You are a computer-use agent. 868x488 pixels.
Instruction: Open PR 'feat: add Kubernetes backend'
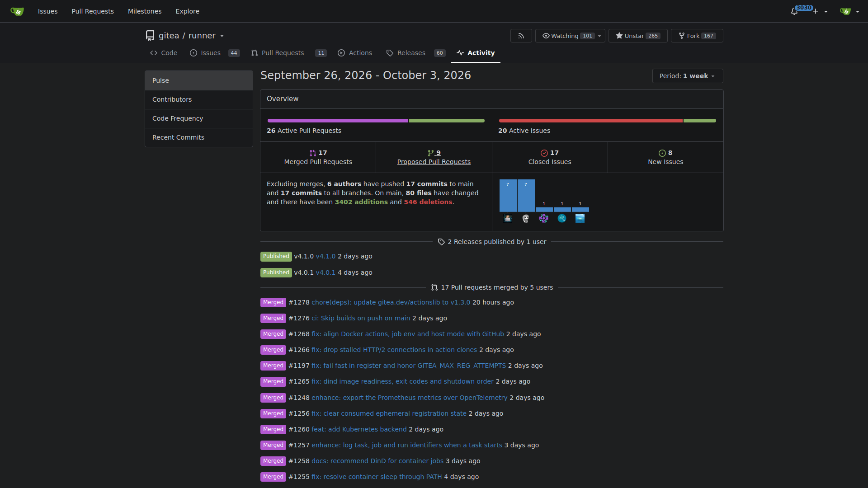click(x=359, y=429)
